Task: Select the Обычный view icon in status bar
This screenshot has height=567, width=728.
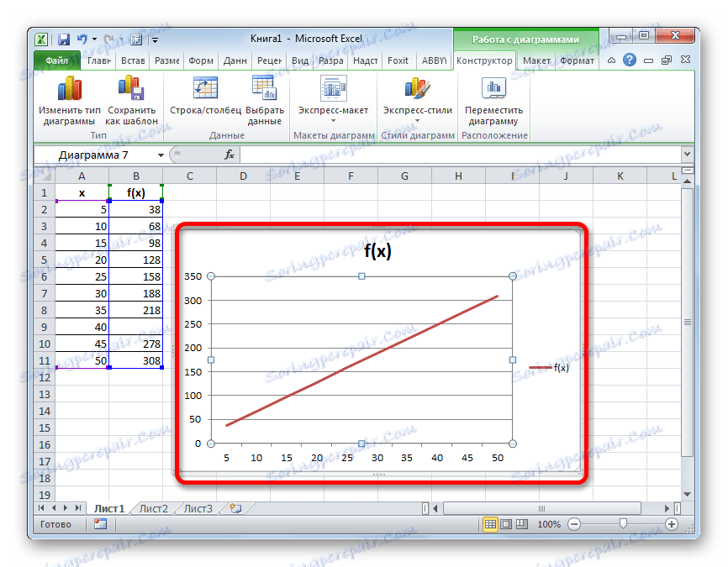Action: click(x=490, y=523)
